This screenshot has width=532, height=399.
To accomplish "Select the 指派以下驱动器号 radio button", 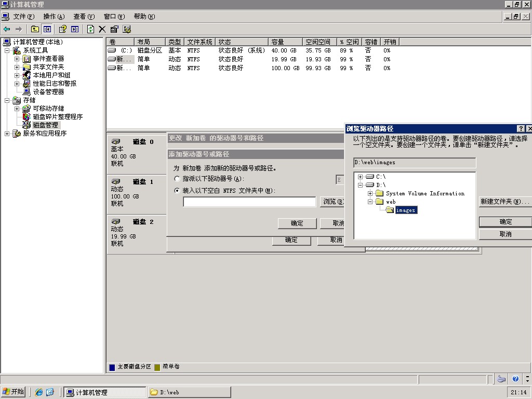I will pos(177,179).
